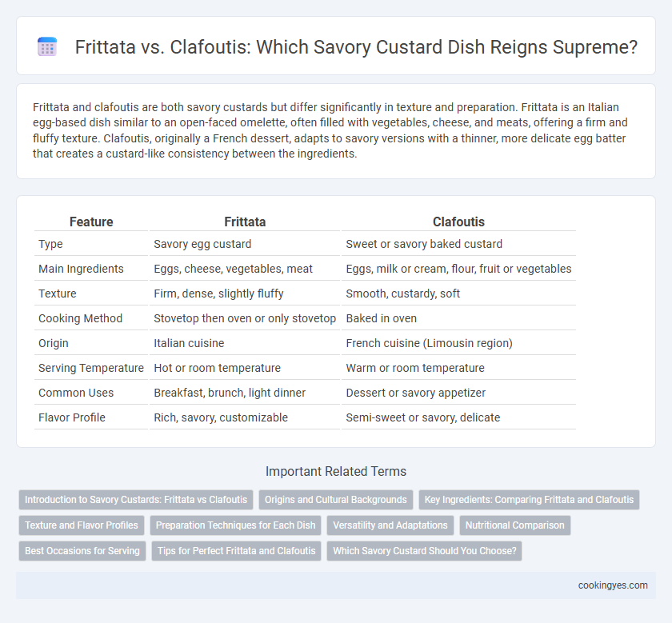Select Which Savory Custard Should You Choose

click(424, 551)
